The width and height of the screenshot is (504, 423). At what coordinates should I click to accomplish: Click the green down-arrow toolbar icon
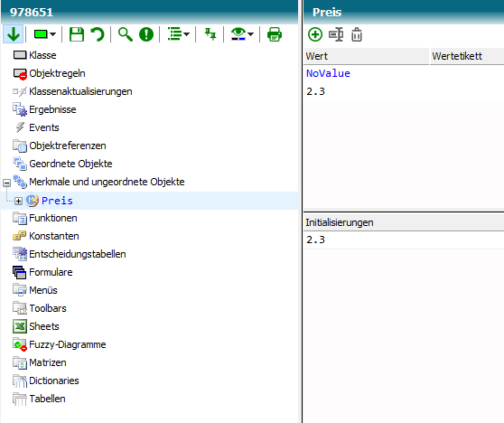(14, 34)
